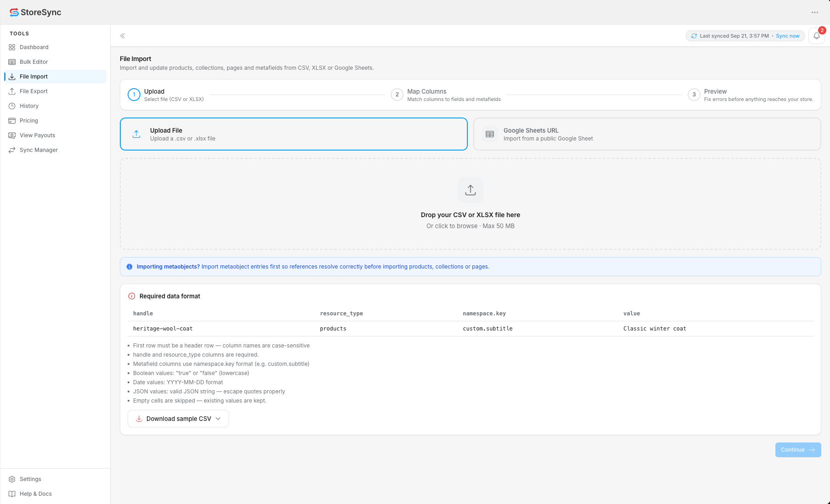This screenshot has height=504, width=830.
Task: Click the info icon in the metaobjects banner
Action: click(x=129, y=267)
